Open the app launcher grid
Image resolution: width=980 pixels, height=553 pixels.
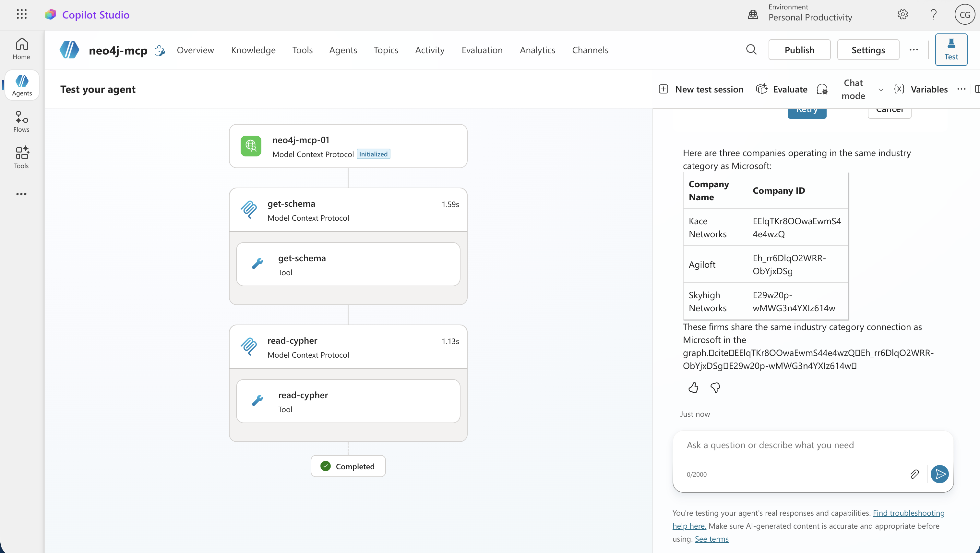pos(22,15)
